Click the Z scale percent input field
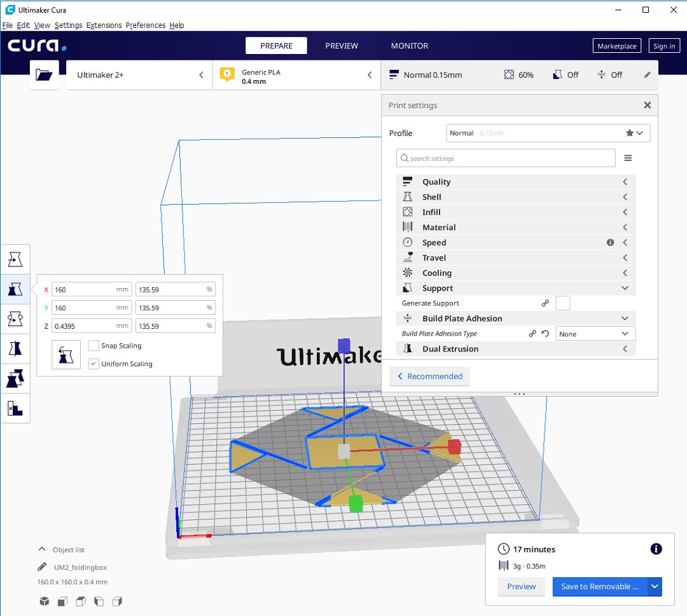The height and width of the screenshot is (616, 687). click(x=176, y=325)
